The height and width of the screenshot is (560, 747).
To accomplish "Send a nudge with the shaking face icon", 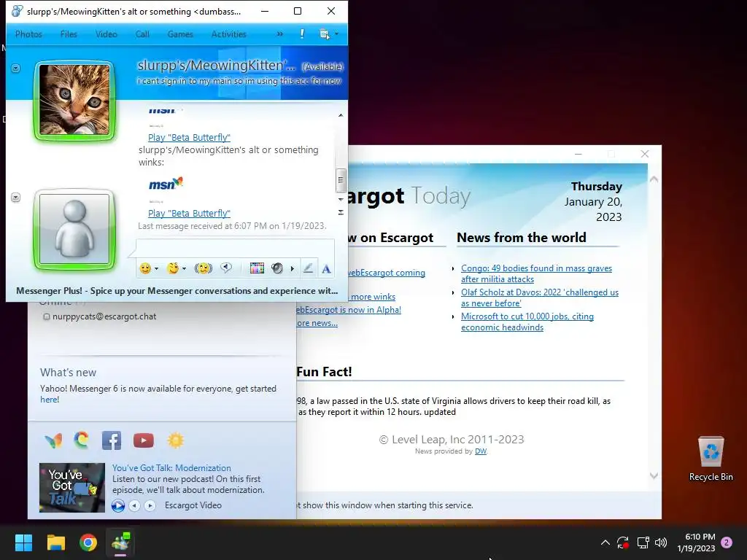I will pyautogui.click(x=204, y=268).
